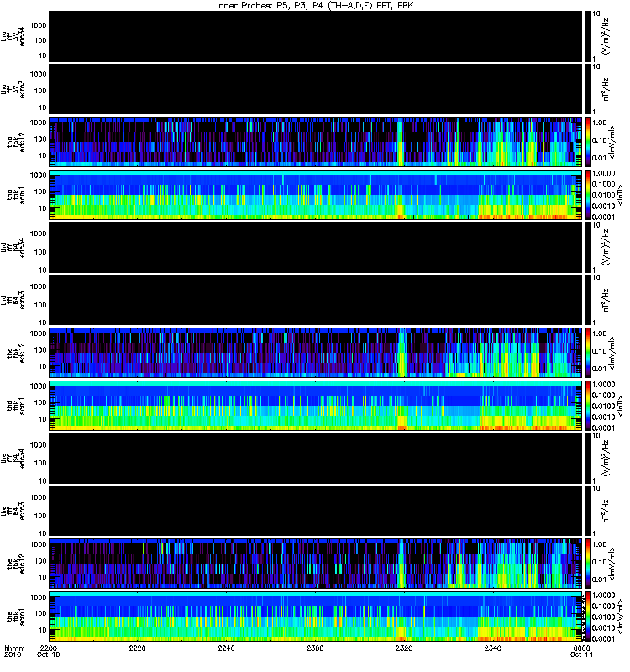Viewport: 630px width, 672px height.
Task: Select the the fff 64 scm3 spectrogram panel
Action: coord(316,511)
